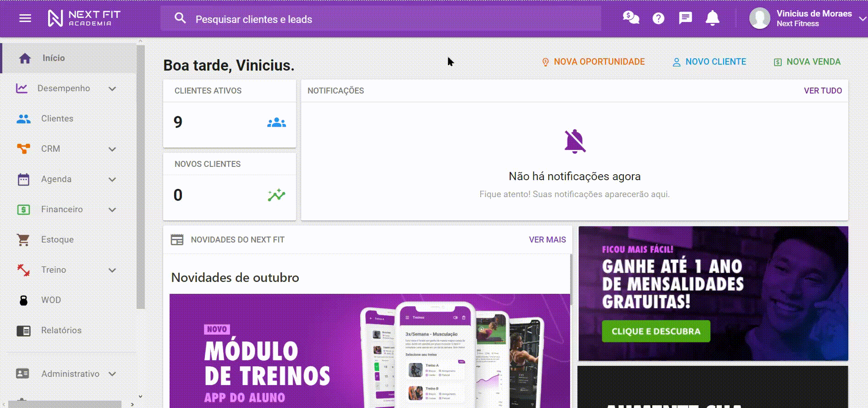Screen dimensions: 868x408
Task: Click the search magnifier icon
Action: tap(180, 18)
